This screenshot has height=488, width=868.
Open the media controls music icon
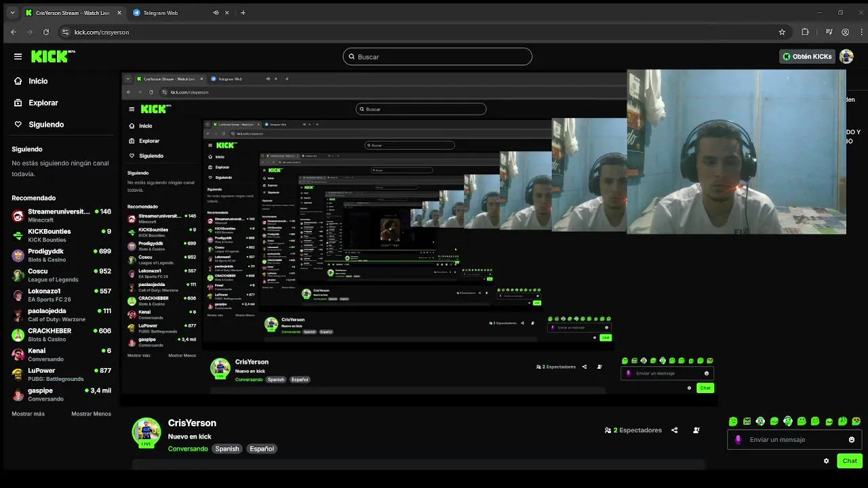point(829,32)
